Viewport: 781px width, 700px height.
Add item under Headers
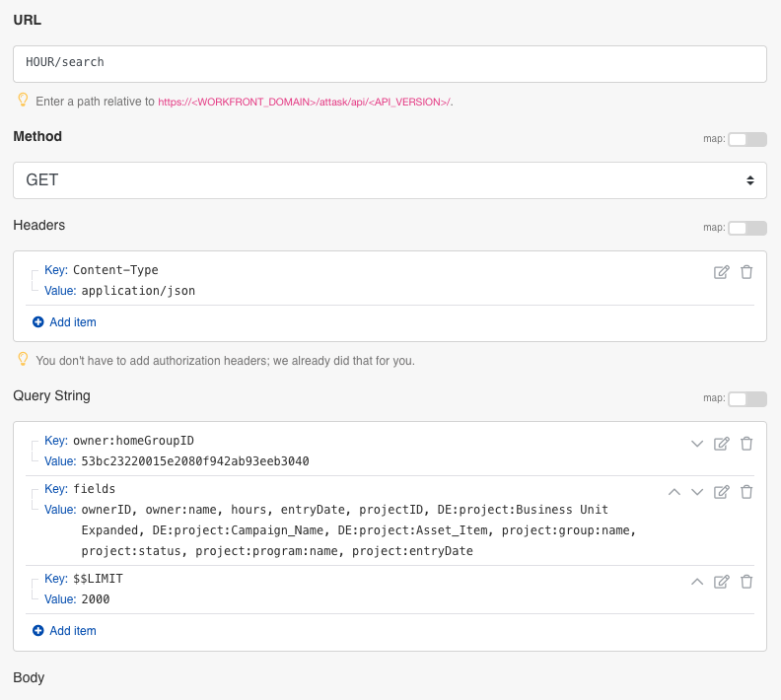click(x=64, y=322)
